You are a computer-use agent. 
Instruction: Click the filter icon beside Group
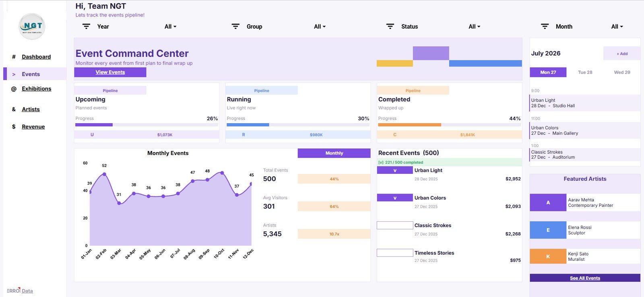click(235, 27)
